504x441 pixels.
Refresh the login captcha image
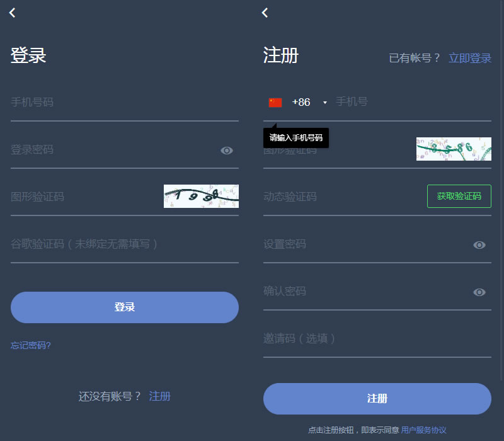click(x=201, y=196)
